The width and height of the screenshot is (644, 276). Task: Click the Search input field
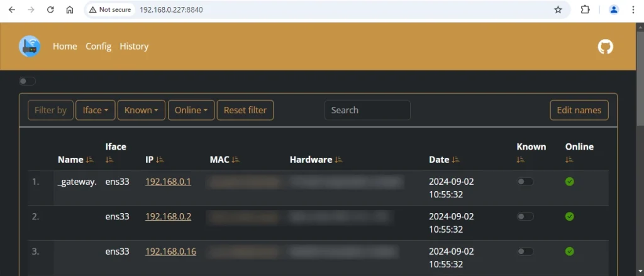367,110
